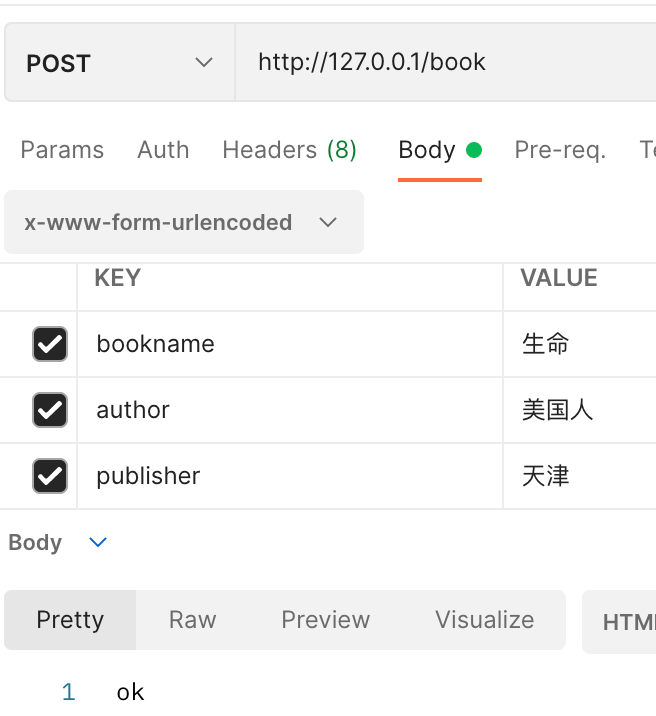Uncheck the publisher row checkbox
The height and width of the screenshot is (716, 656).
pyautogui.click(x=50, y=476)
